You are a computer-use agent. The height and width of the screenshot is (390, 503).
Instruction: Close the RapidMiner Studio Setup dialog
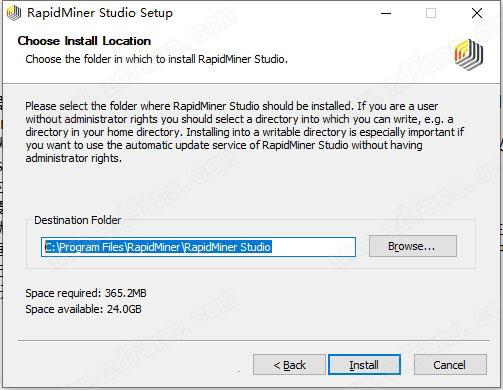(477, 13)
